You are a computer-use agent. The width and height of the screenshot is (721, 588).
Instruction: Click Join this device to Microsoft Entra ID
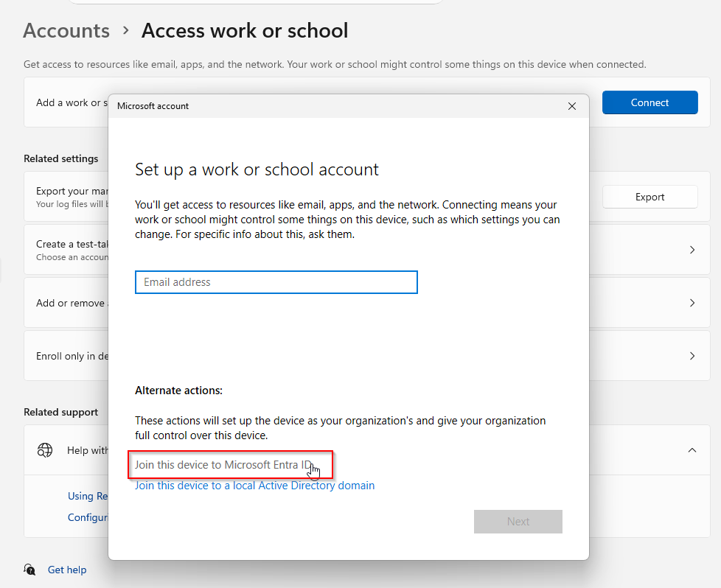(223, 465)
